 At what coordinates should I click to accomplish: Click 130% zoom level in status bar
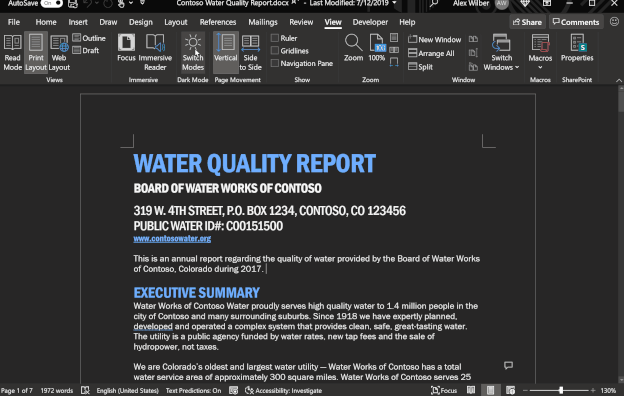click(608, 390)
